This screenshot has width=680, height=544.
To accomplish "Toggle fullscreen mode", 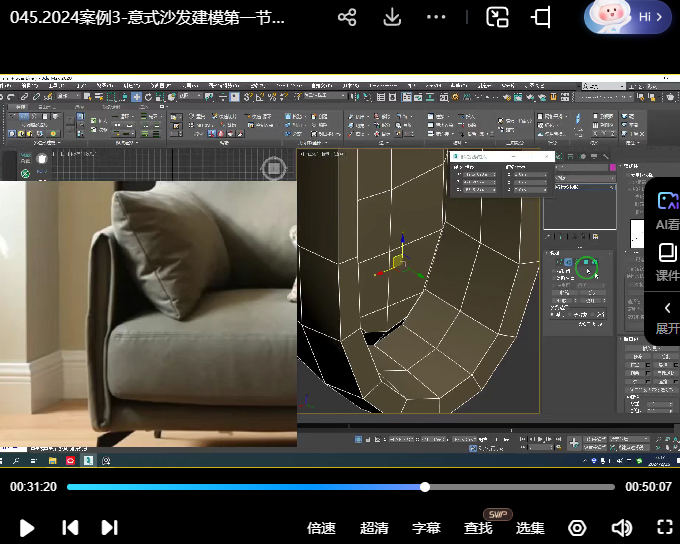I will click(664, 527).
